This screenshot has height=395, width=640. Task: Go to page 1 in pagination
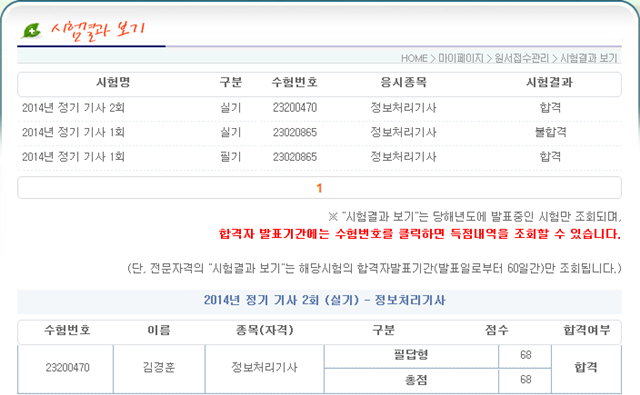319,188
